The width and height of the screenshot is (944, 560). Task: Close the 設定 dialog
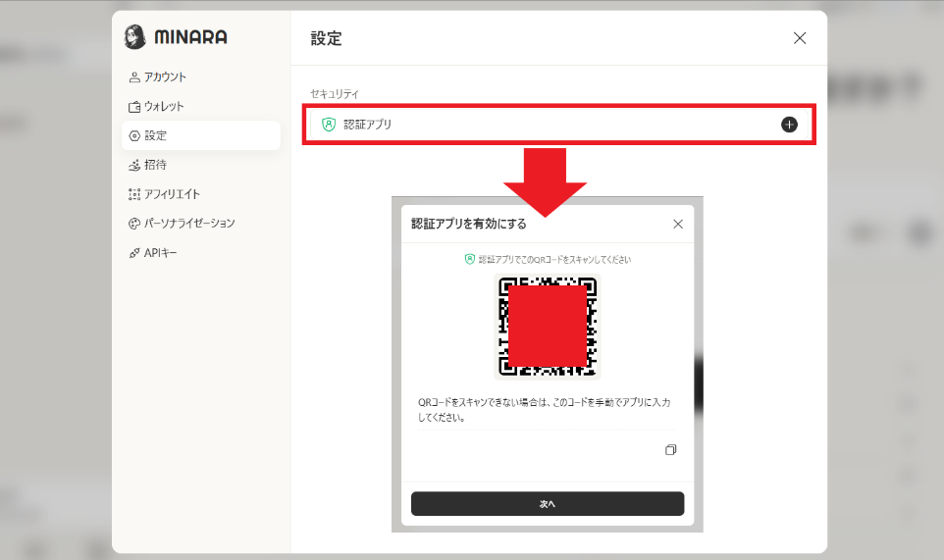pos(800,38)
